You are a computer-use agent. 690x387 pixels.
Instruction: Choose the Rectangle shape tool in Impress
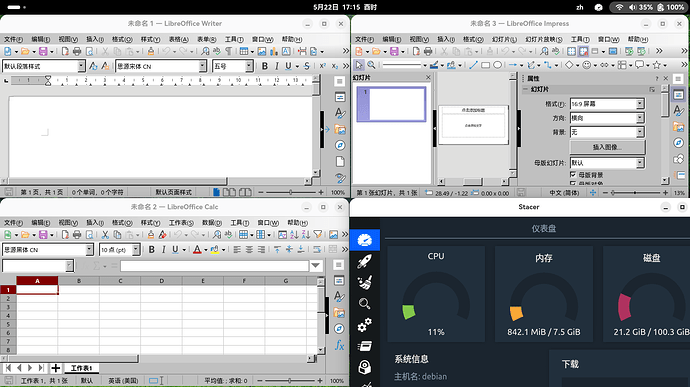point(485,65)
